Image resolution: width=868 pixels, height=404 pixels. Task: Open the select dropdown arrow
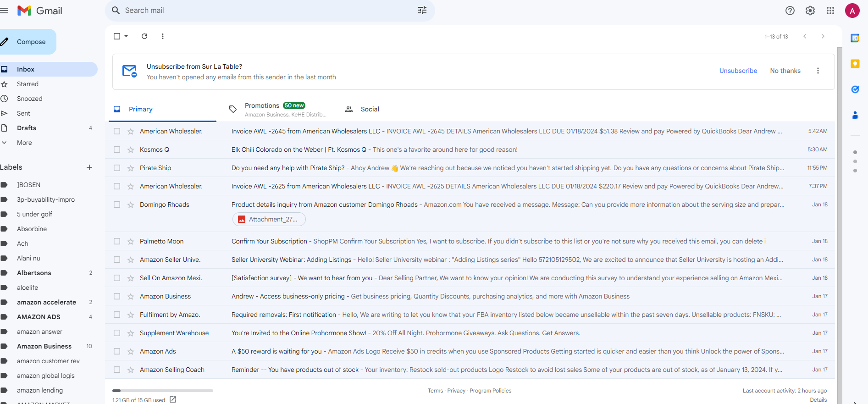[126, 36]
